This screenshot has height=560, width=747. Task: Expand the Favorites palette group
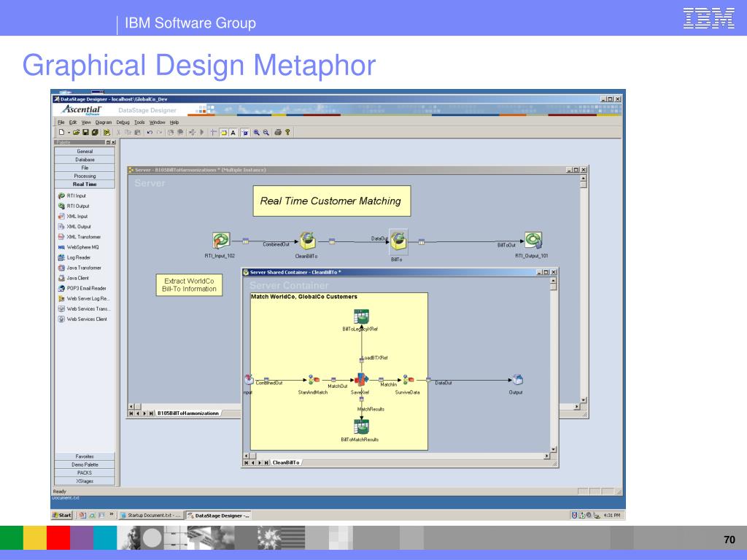pos(85,456)
